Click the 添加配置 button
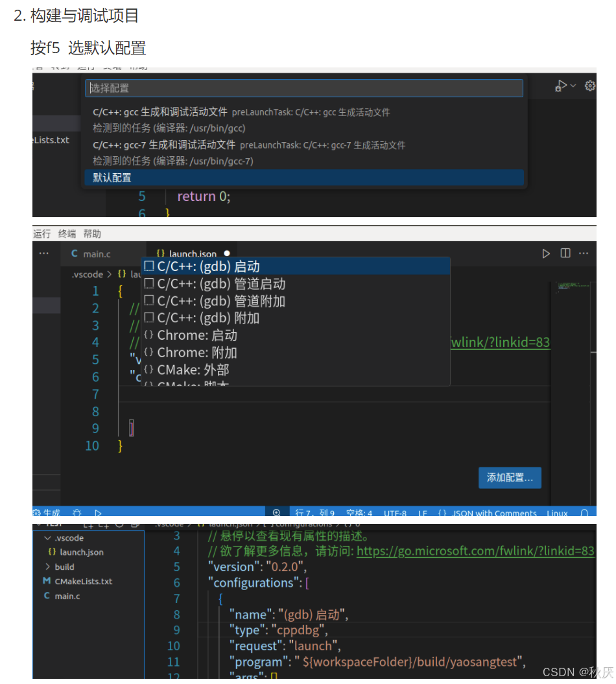Image resolution: width=616 pixels, height=684 pixels. point(510,478)
